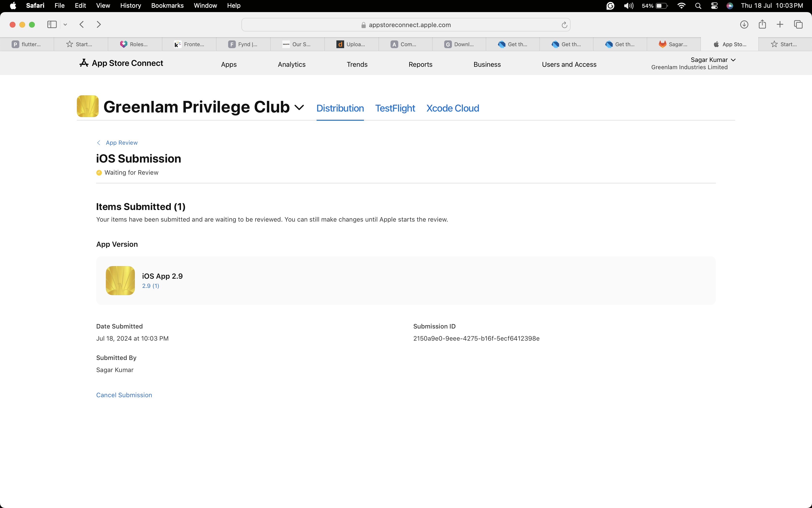Image resolution: width=812 pixels, height=508 pixels.
Task: Focus the appstoreconnect.apple.com address bar
Action: click(406, 25)
